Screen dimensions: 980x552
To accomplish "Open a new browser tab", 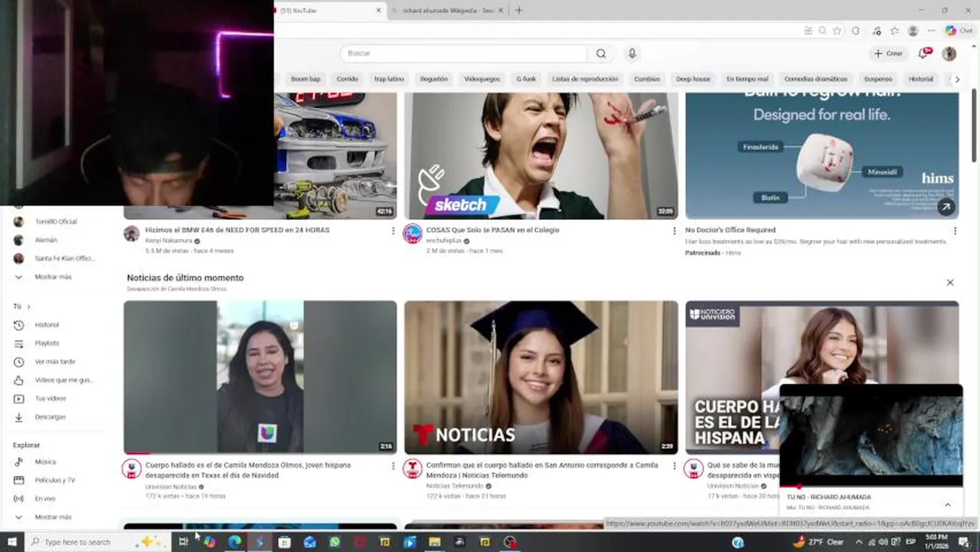I will (519, 10).
